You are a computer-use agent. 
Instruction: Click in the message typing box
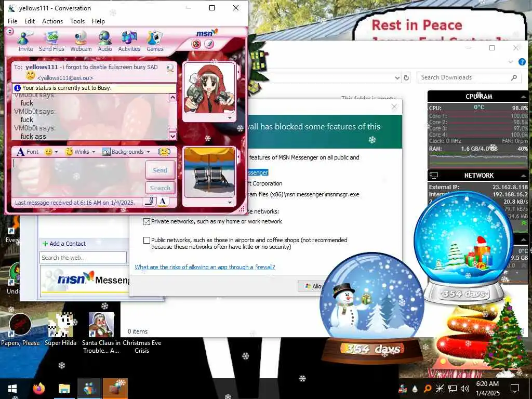79,177
